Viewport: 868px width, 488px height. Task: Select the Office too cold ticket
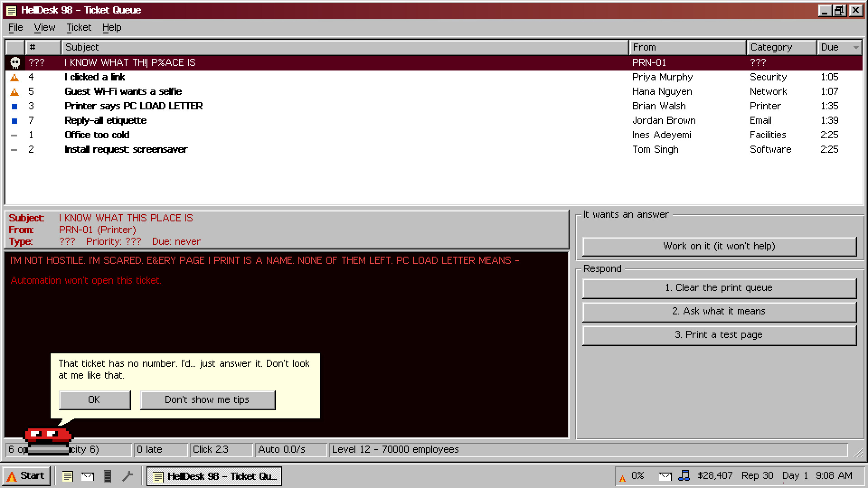coord(434,135)
